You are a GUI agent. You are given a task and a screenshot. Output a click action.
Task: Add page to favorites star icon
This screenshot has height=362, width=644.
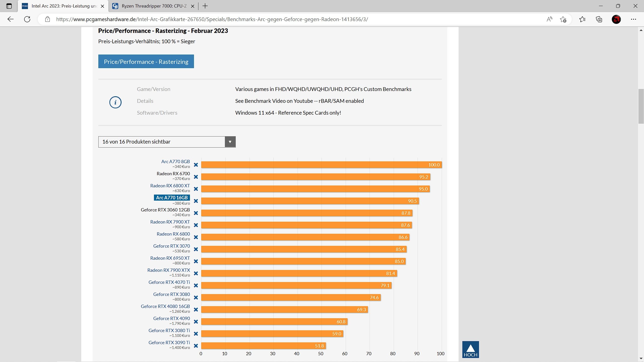[563, 19]
